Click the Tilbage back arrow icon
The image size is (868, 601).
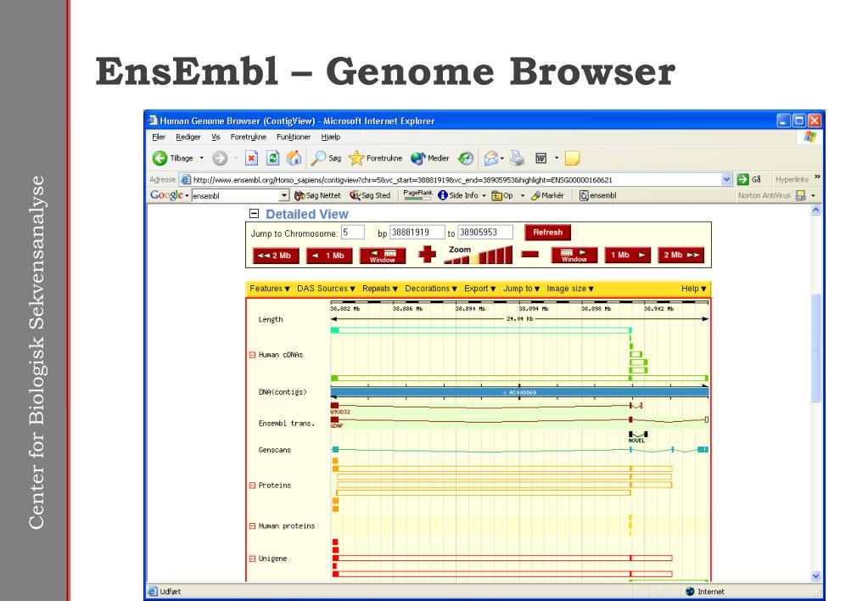tap(160, 159)
